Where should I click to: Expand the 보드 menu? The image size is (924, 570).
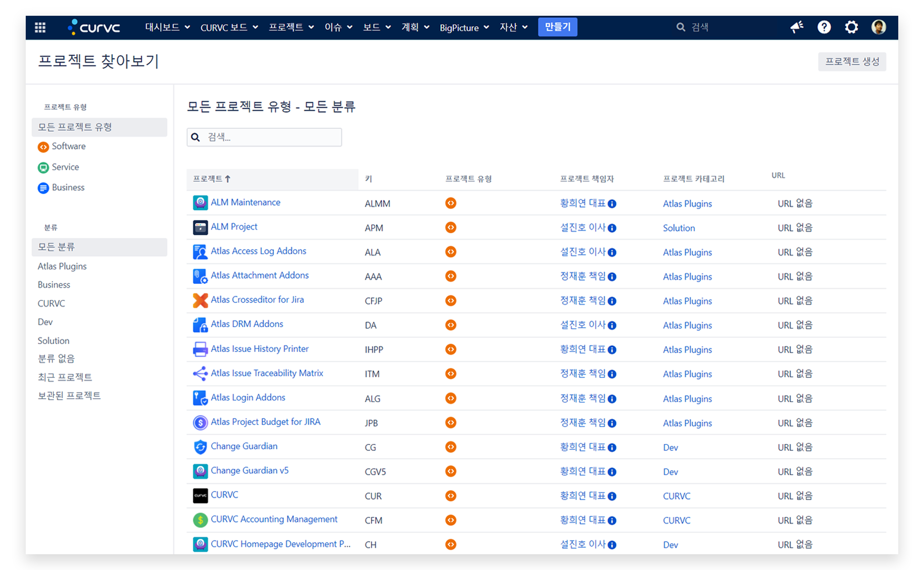(x=377, y=27)
